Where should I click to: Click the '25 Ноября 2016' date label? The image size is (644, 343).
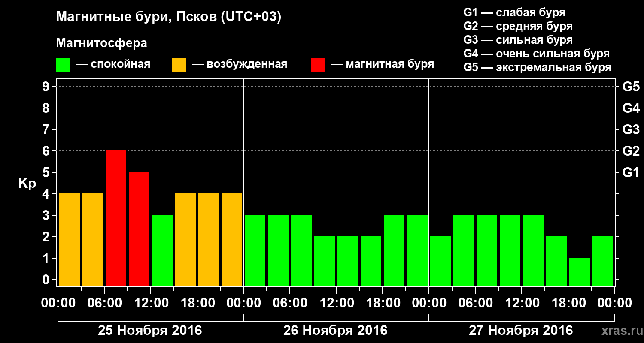tap(150, 331)
